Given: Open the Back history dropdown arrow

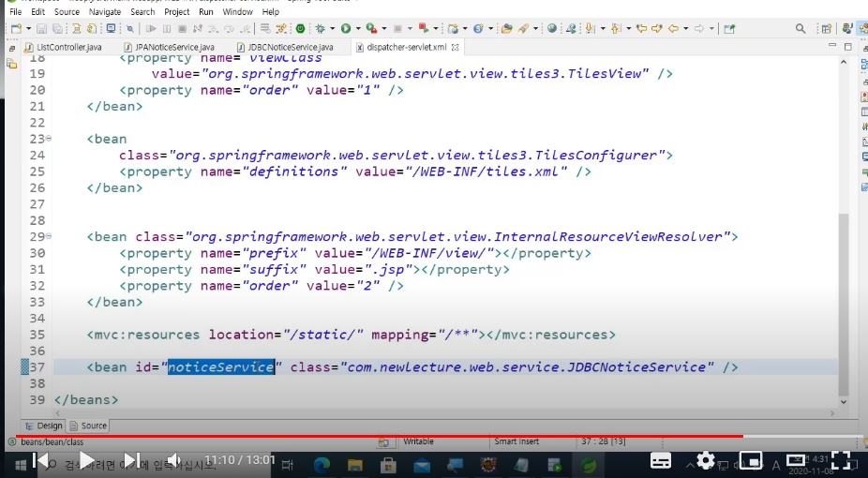Looking at the screenshot, I should pyautogui.click(x=686, y=29).
